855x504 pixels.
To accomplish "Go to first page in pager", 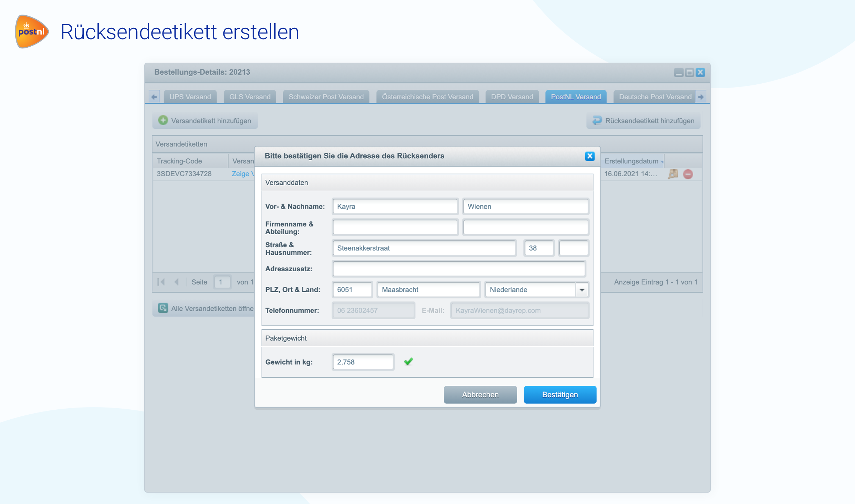I will click(x=161, y=282).
